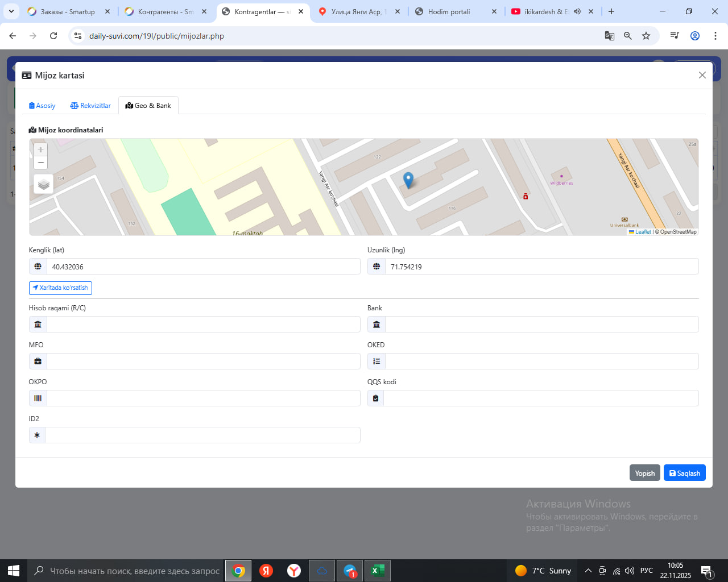728x582 pixels.
Task: Click the translate page icon
Action: coord(610,36)
